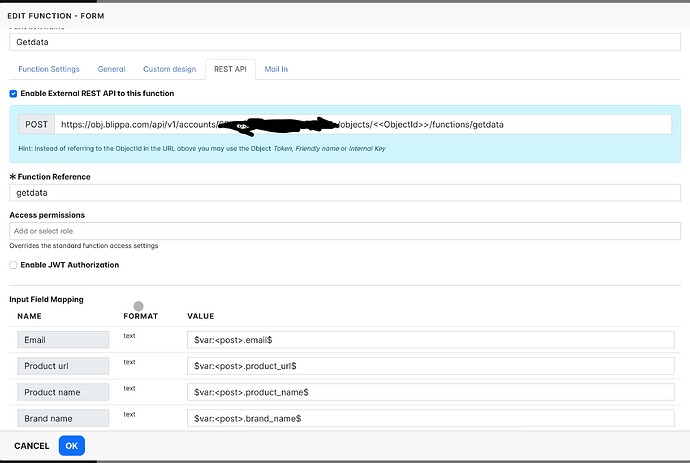Click the gray info icon above FORMAT

[x=139, y=306]
